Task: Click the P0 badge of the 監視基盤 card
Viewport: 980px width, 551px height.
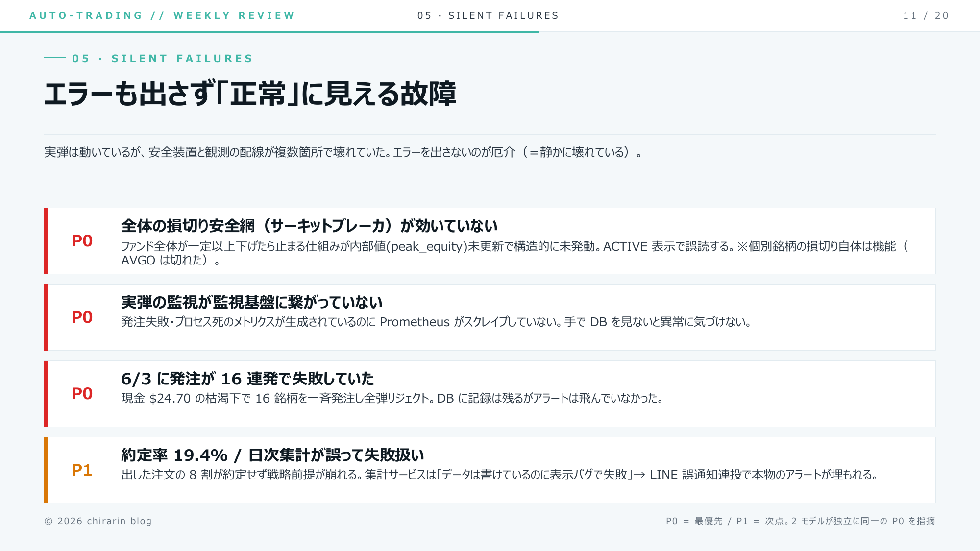Action: 82,317
